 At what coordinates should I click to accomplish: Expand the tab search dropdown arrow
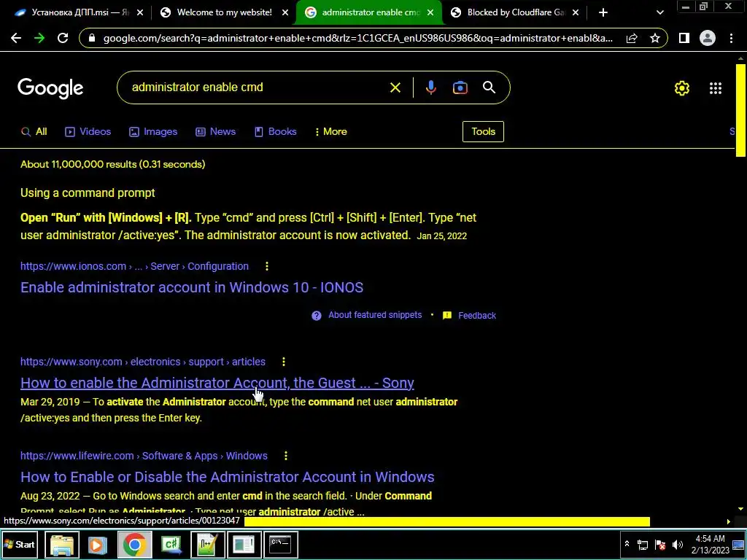tap(660, 13)
